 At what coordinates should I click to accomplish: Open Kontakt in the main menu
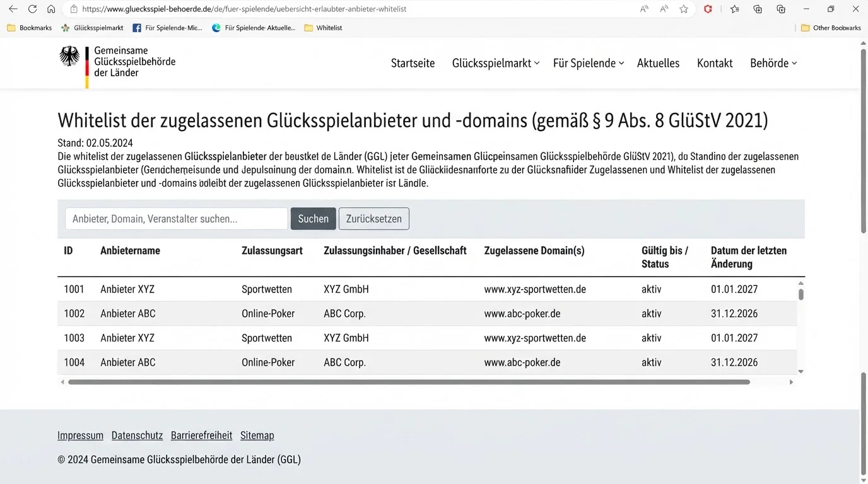pyautogui.click(x=715, y=63)
